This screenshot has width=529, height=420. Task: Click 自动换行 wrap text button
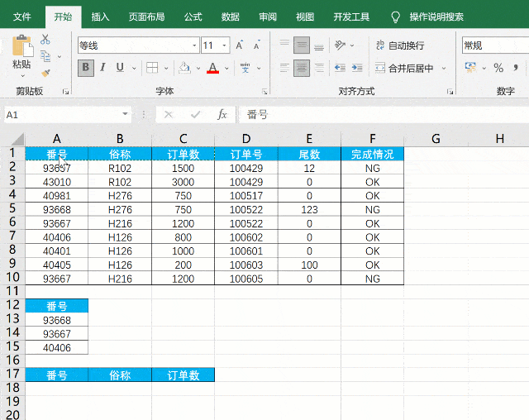pos(400,45)
